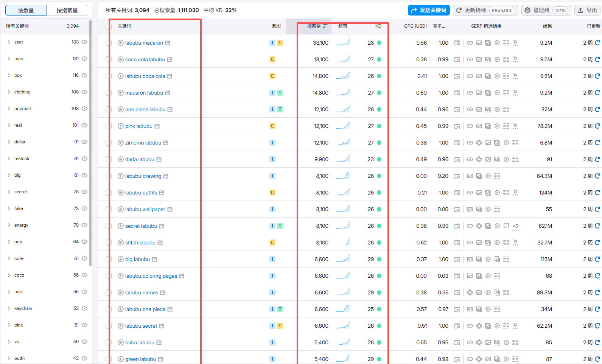Toggle the select-all keywords checkbox
The height and width of the screenshot is (364, 602).
coord(109,26)
